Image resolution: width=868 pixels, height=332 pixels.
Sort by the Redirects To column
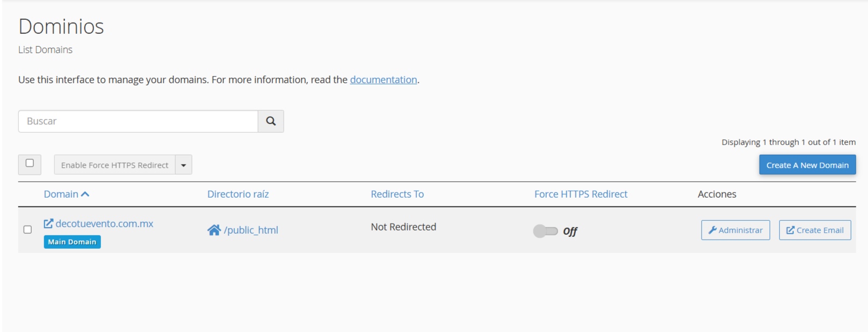click(x=397, y=194)
